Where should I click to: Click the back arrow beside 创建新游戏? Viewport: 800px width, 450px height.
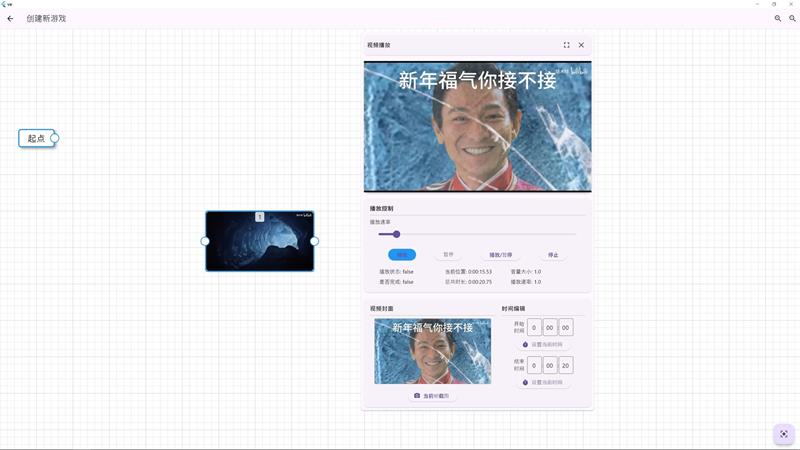pos(10,18)
